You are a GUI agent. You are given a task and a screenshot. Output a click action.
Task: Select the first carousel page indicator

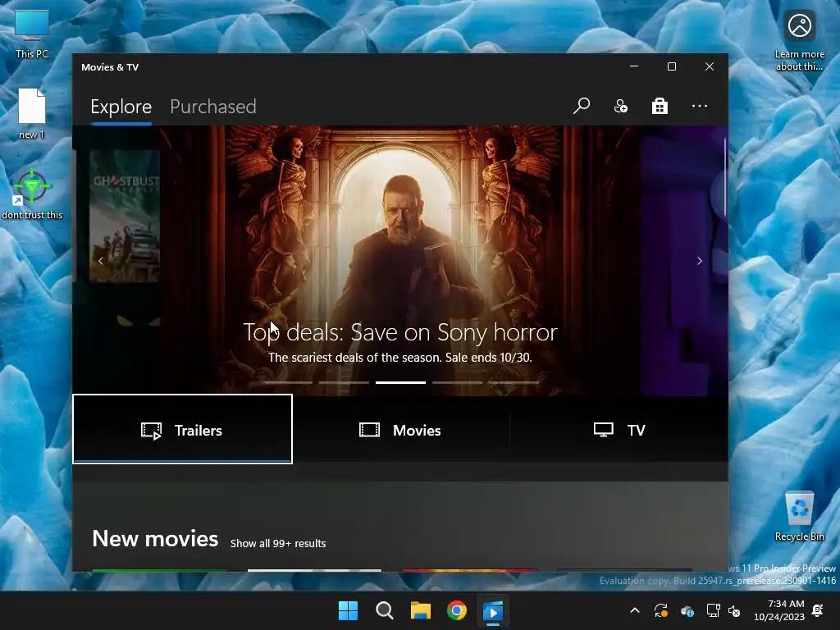pos(287,382)
